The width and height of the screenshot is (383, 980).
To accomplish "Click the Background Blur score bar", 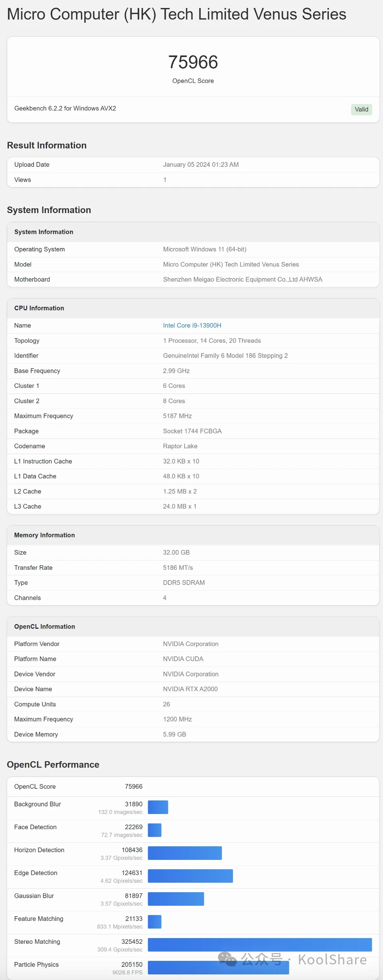I will [158, 807].
